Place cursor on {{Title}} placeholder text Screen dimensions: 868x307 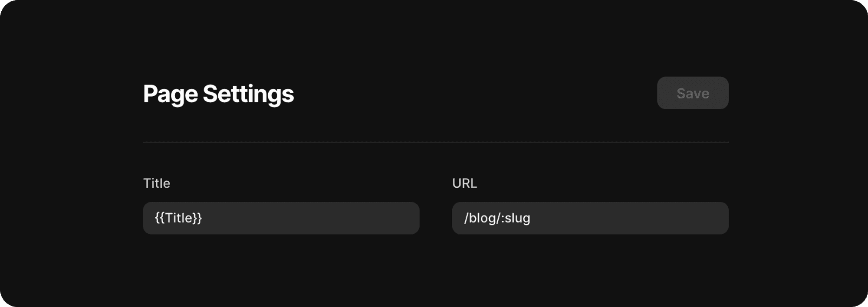178,218
